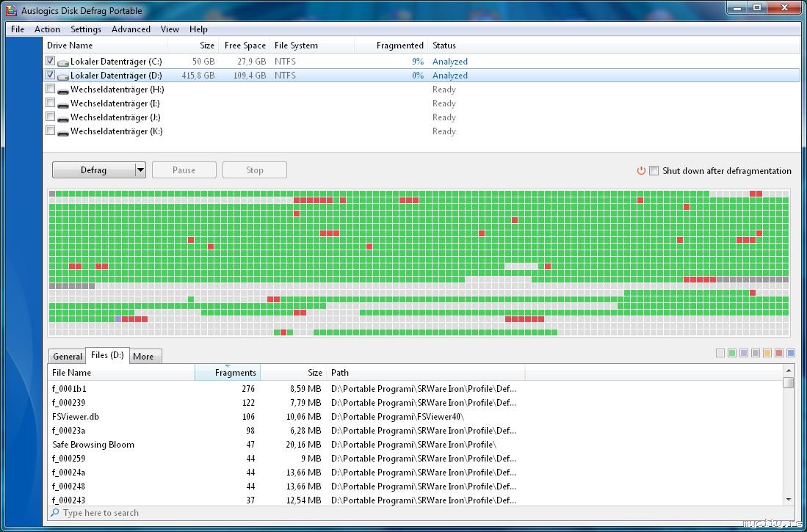Click the Stop button

[x=255, y=170]
